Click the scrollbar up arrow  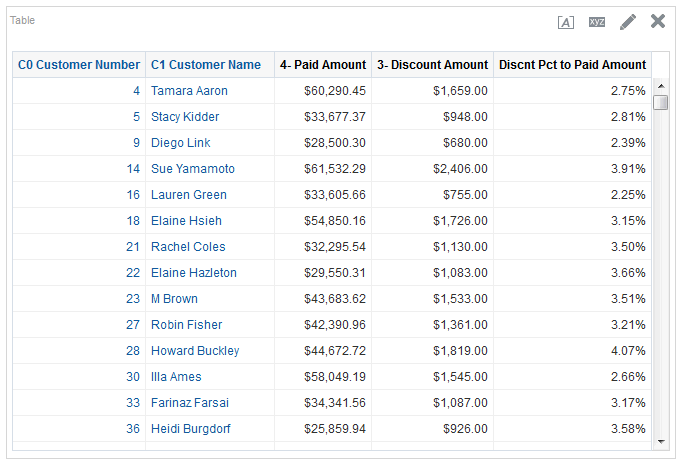[x=660, y=87]
